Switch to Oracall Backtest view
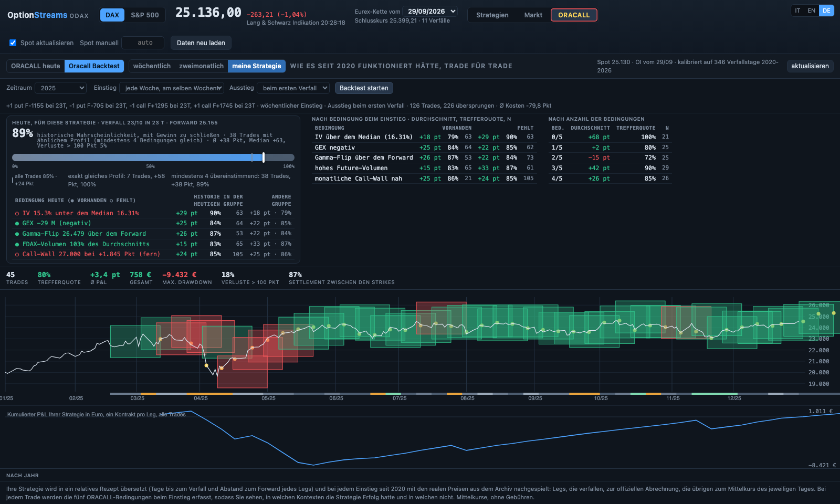The image size is (840, 504). [94, 66]
